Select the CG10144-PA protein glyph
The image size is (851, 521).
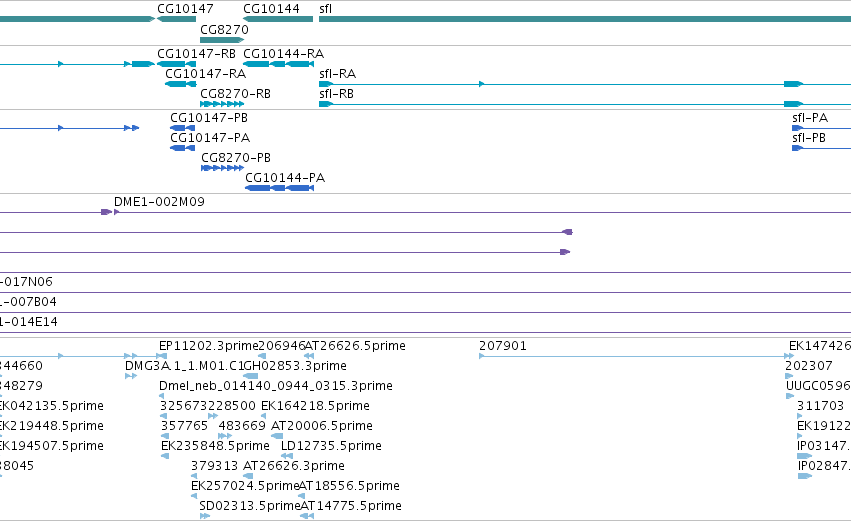click(x=280, y=188)
